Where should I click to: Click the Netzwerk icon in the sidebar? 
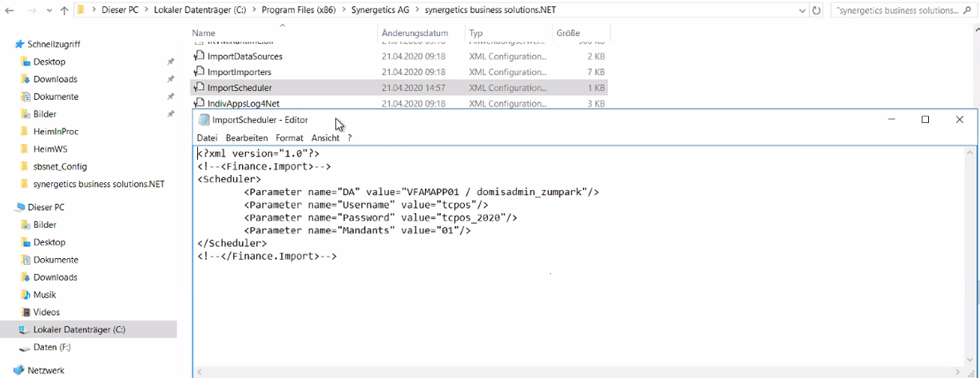[19, 371]
